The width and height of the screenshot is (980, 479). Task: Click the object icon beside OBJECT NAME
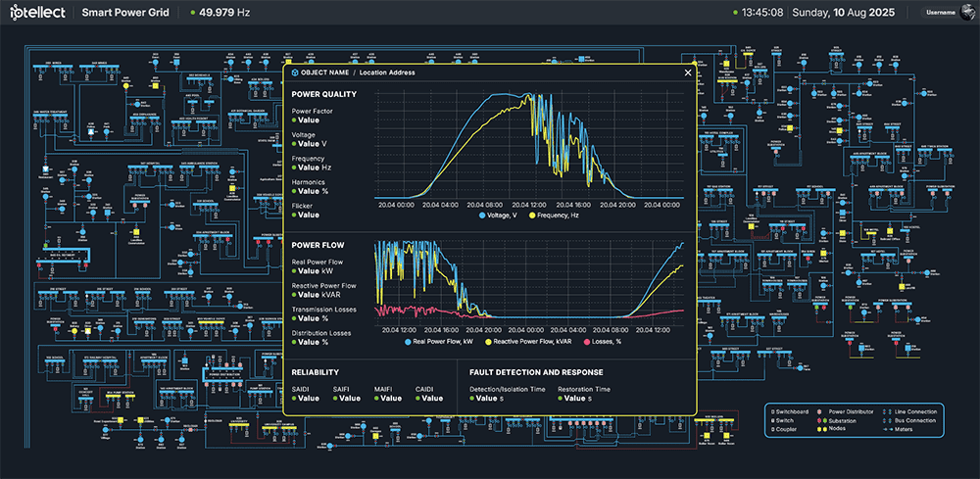tap(295, 72)
